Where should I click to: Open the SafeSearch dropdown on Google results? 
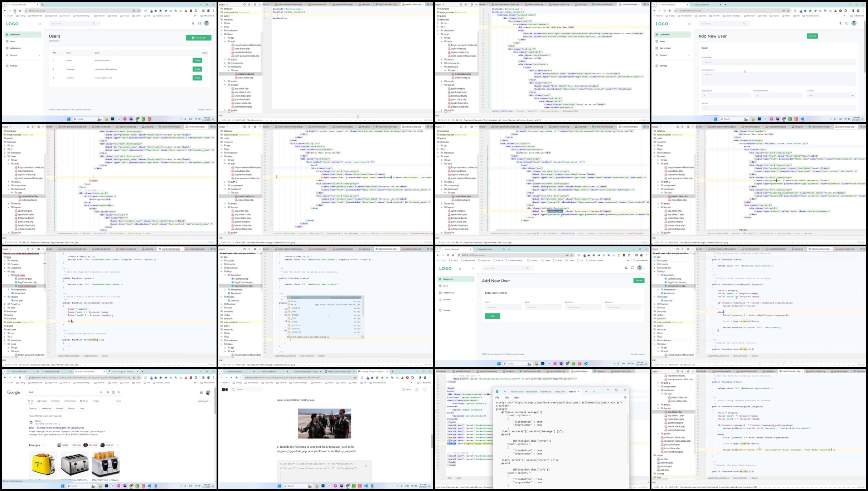pos(205,401)
